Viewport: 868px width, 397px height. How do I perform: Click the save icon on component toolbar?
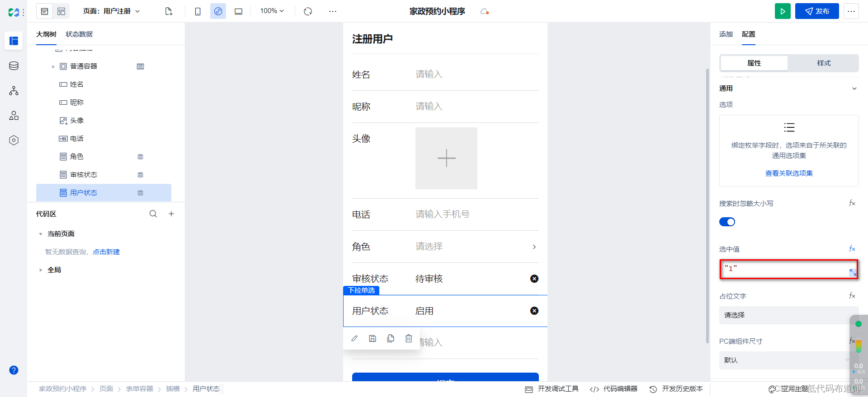click(x=373, y=338)
